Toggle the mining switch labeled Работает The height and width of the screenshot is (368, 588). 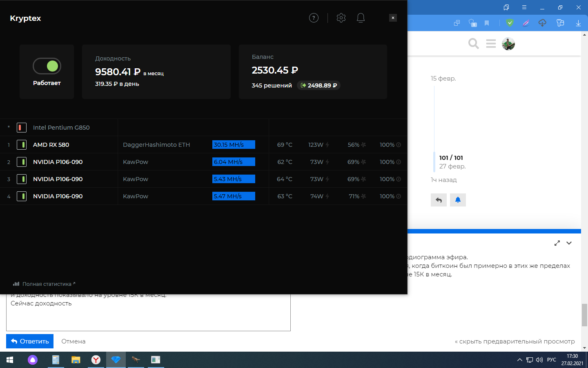click(47, 66)
